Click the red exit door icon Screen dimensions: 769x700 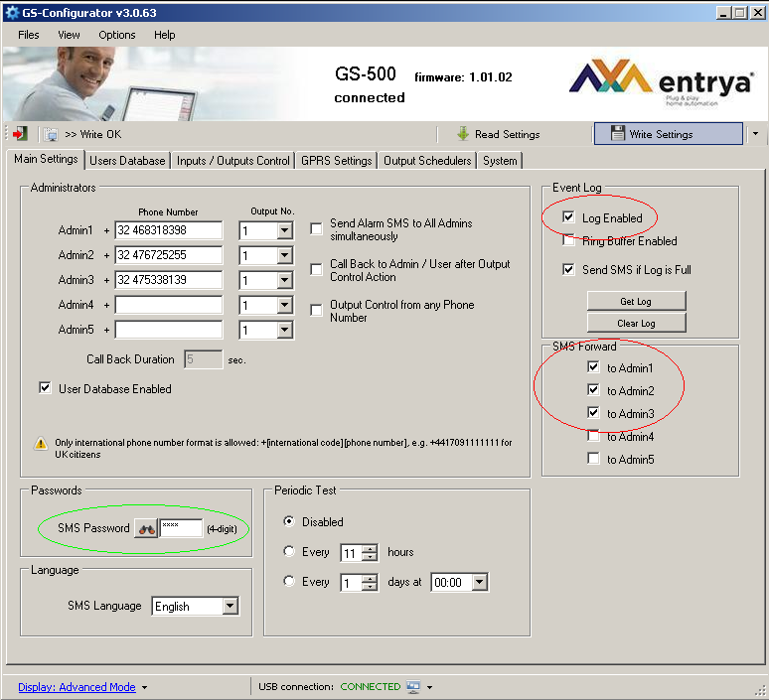click(x=20, y=133)
